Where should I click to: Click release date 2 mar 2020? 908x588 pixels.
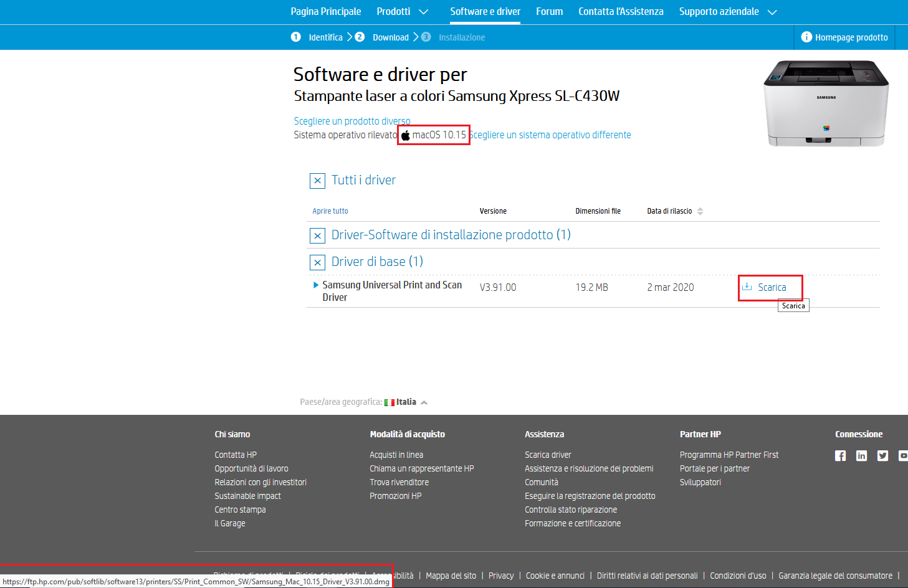click(x=671, y=287)
